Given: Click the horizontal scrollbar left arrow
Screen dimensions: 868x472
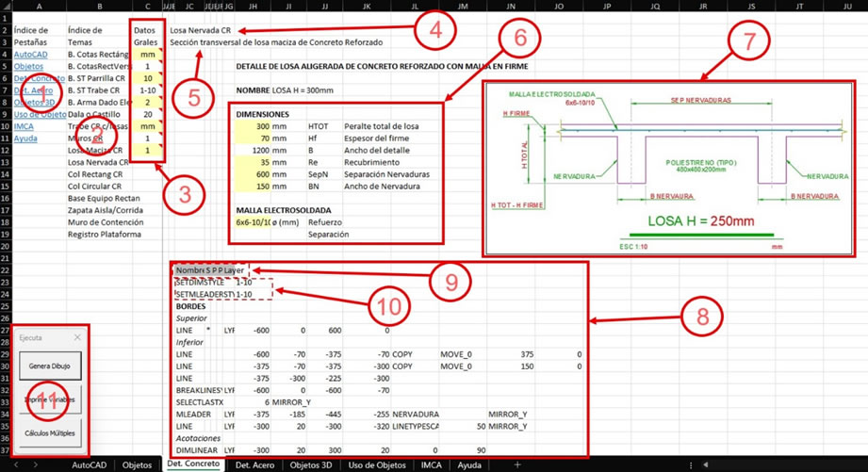Looking at the screenshot, I should [705, 464].
